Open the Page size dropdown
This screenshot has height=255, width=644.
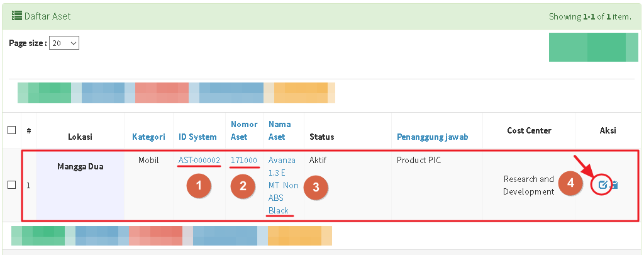pos(64,43)
